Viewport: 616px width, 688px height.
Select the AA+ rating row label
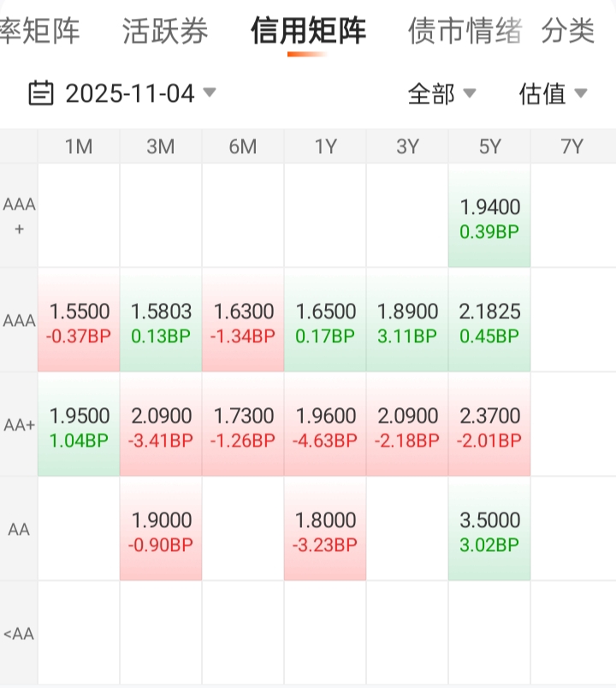(19, 425)
